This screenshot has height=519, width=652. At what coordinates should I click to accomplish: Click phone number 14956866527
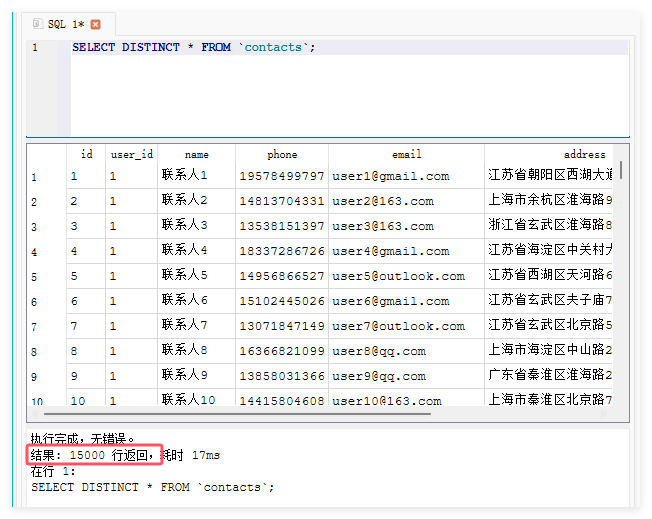tap(282, 276)
